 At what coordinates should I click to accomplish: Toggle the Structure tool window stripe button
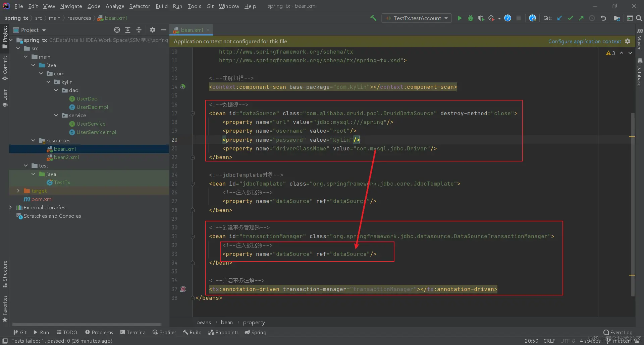coord(5,274)
